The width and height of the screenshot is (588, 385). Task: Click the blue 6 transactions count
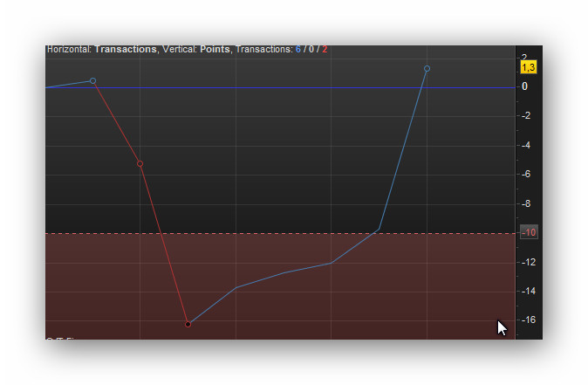click(x=298, y=49)
